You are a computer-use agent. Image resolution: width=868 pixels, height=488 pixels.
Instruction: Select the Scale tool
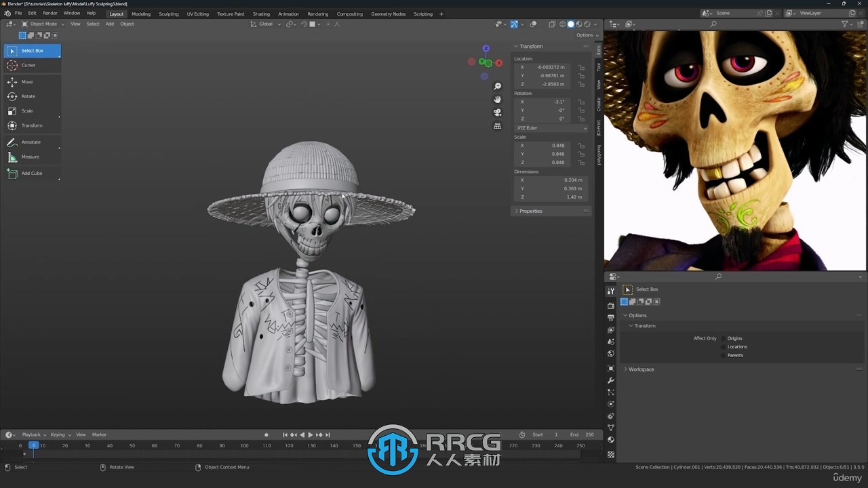coord(32,111)
